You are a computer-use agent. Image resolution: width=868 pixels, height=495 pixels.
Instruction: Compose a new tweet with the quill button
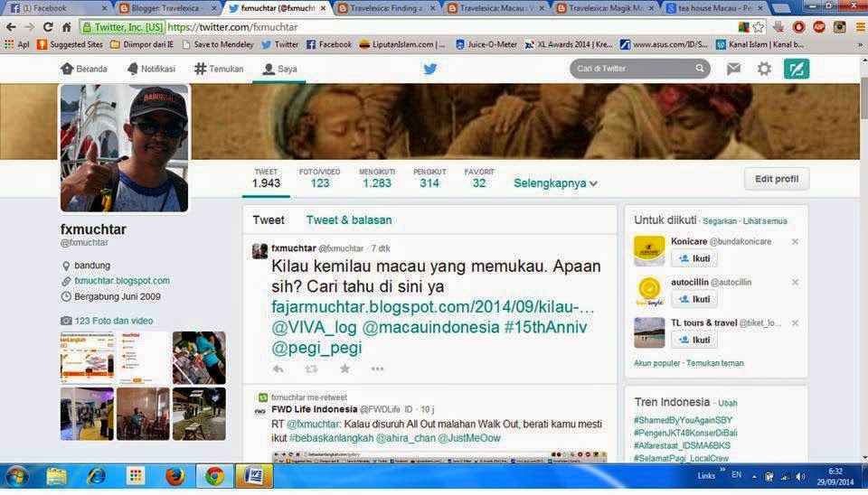(796, 69)
